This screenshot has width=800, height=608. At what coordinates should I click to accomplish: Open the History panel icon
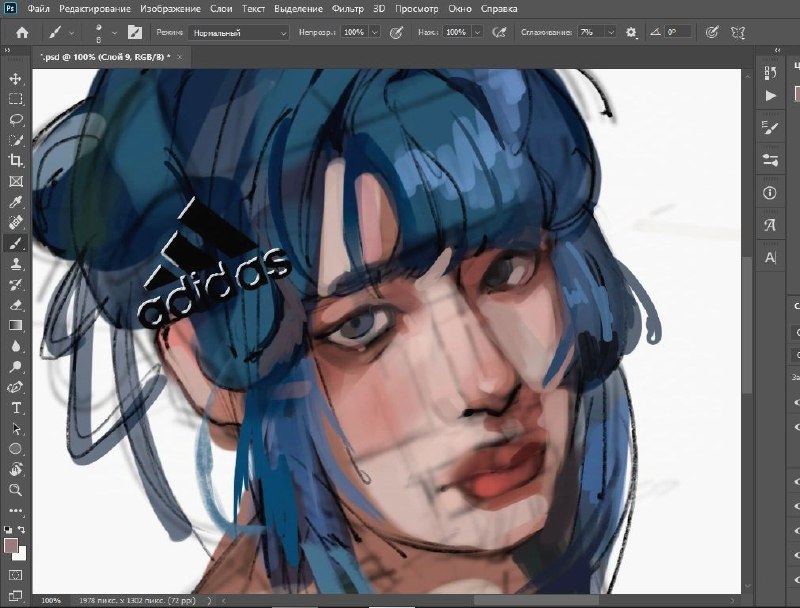tap(770, 73)
